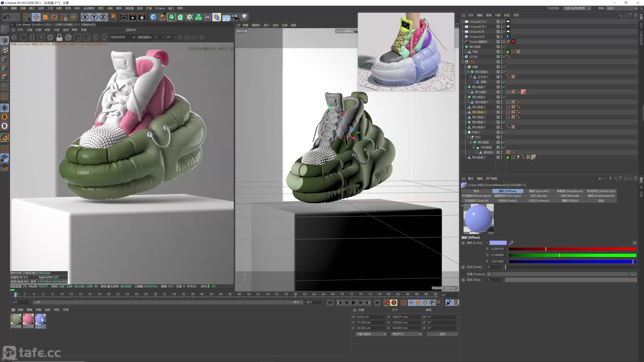Toggle the Z axis lock

[103, 17]
